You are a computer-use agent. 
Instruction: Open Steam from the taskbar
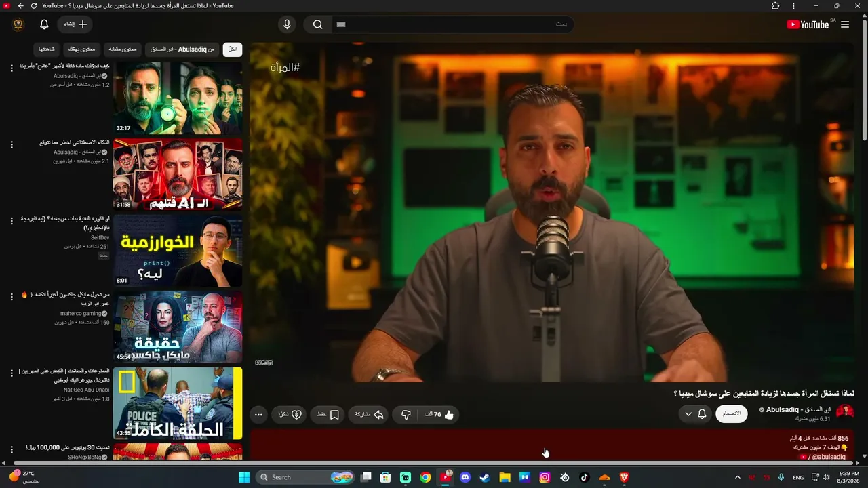(x=485, y=477)
